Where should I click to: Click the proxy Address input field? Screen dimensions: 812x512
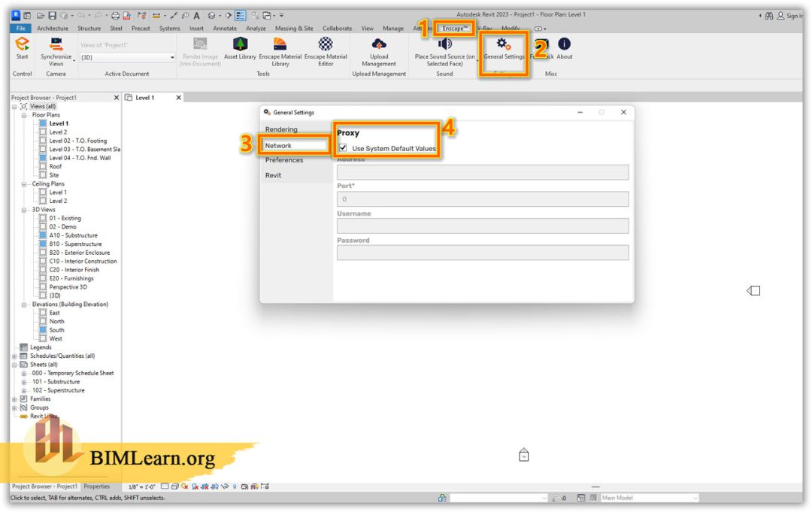pos(483,172)
